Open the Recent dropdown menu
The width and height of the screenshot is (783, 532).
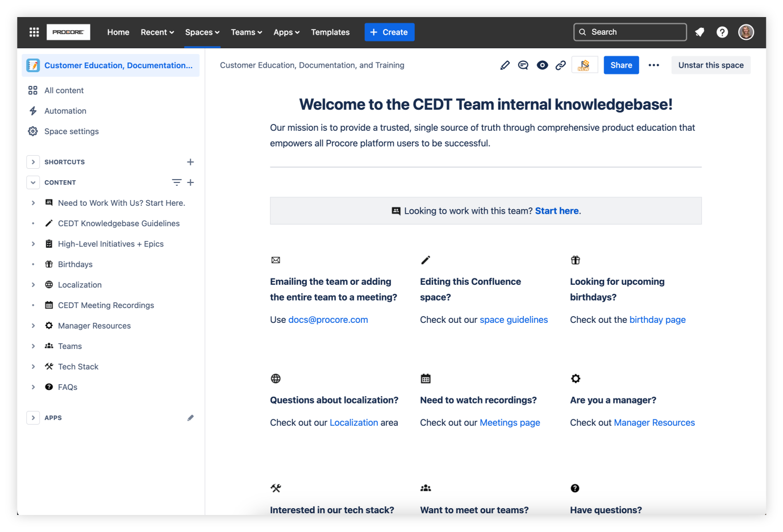(x=157, y=32)
